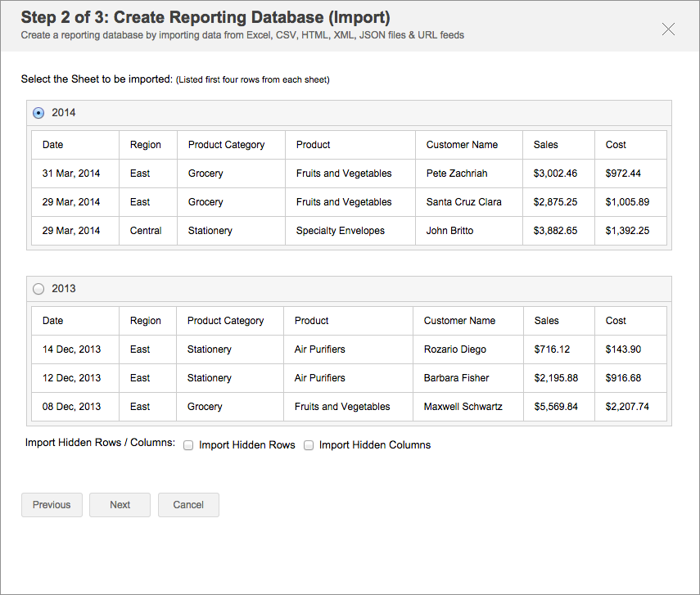Click the Specialty Envelopes product cell
Image resolution: width=700 pixels, height=595 pixels.
click(341, 231)
